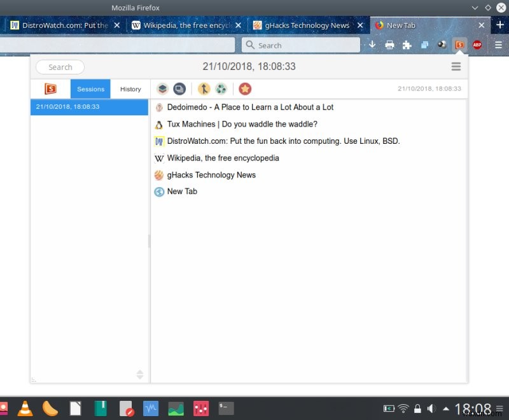The height and width of the screenshot is (420, 509).
Task: Open the Session Manager popup from the Firefox toolbar
Action: 459,45
